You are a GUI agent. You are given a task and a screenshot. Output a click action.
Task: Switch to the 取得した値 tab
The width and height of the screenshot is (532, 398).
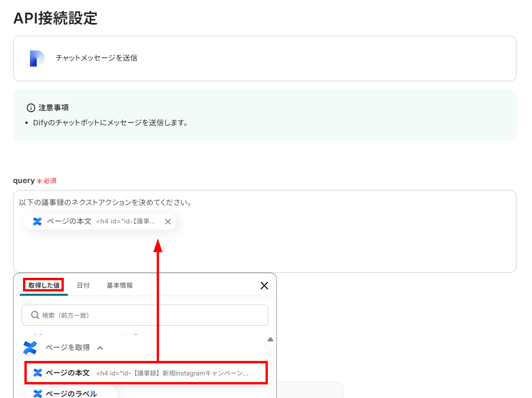[x=44, y=285]
